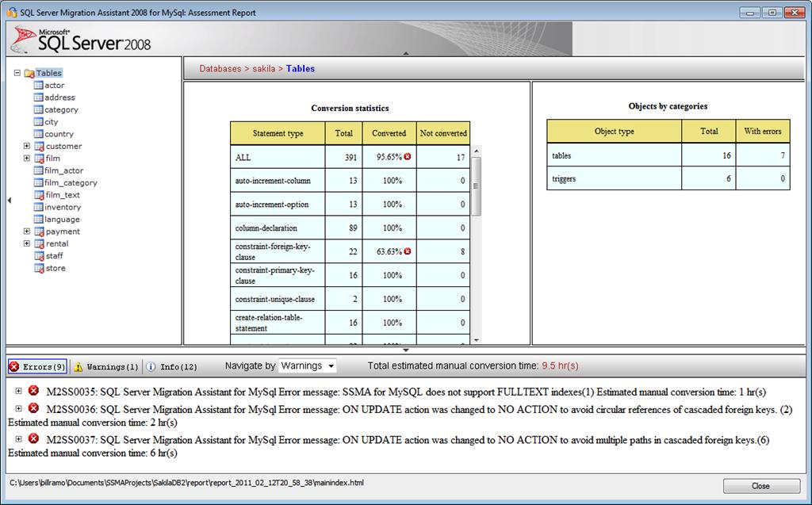This screenshot has height=505, width=812.
Task: Expand the rental table node
Action: tap(27, 243)
